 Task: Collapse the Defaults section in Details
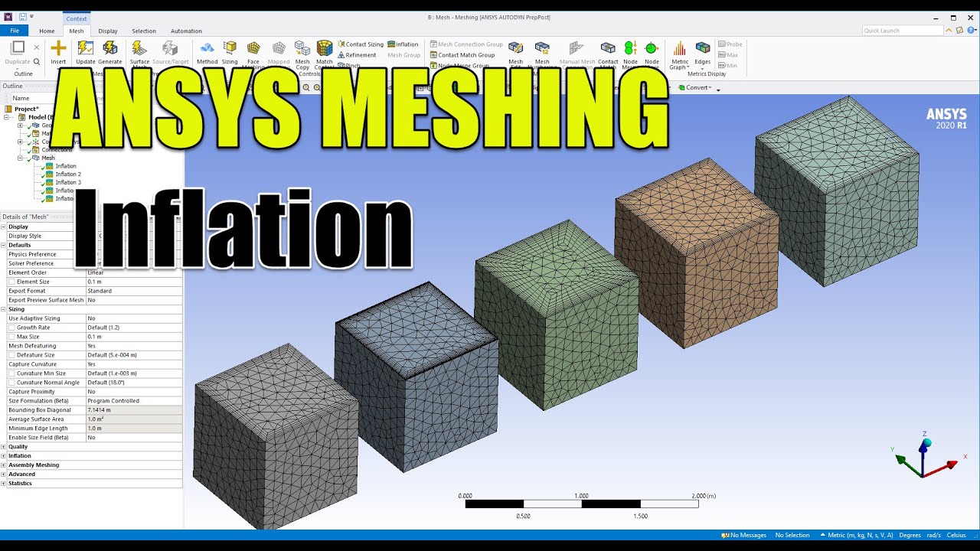point(4,245)
